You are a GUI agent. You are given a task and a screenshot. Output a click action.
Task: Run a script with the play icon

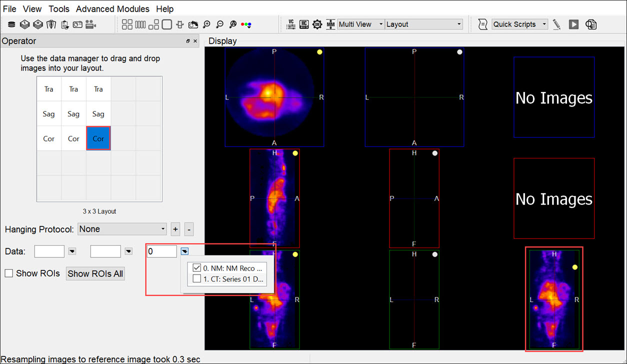pos(573,24)
